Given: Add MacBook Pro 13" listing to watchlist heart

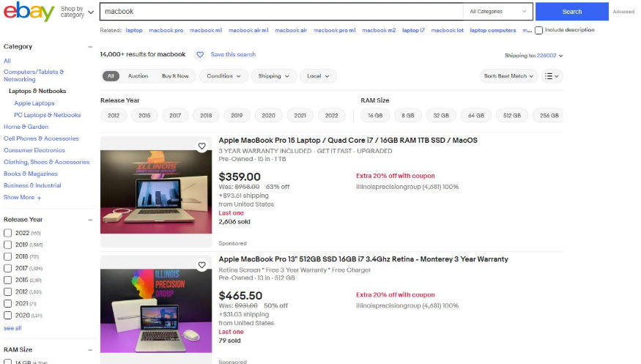Looking at the screenshot, I should pos(202,265).
